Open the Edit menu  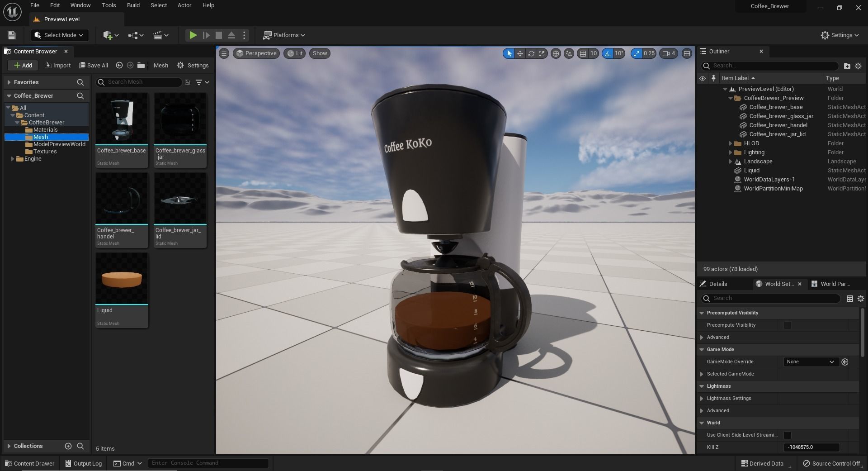point(55,5)
